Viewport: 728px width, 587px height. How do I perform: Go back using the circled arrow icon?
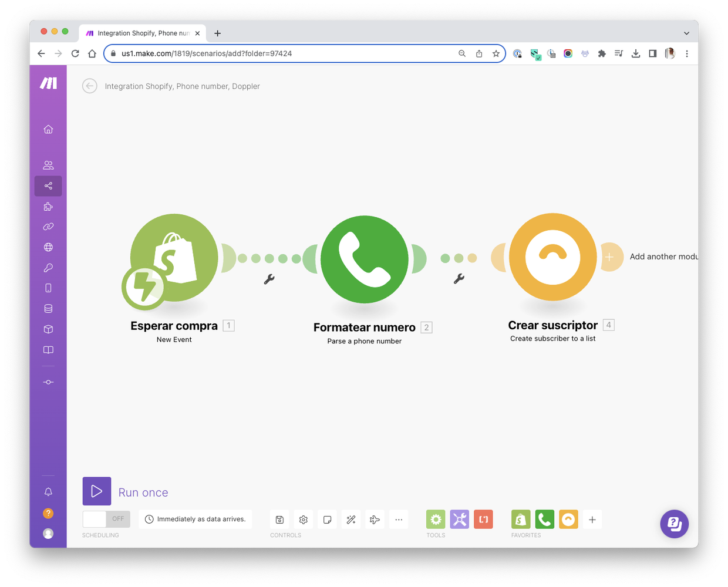click(90, 86)
